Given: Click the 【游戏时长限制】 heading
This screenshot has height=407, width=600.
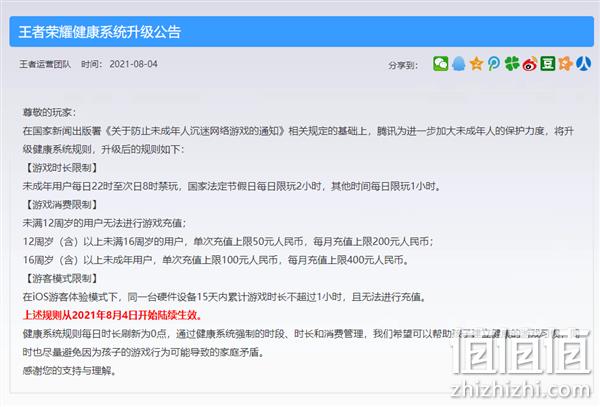Looking at the screenshot, I should (x=61, y=168).
